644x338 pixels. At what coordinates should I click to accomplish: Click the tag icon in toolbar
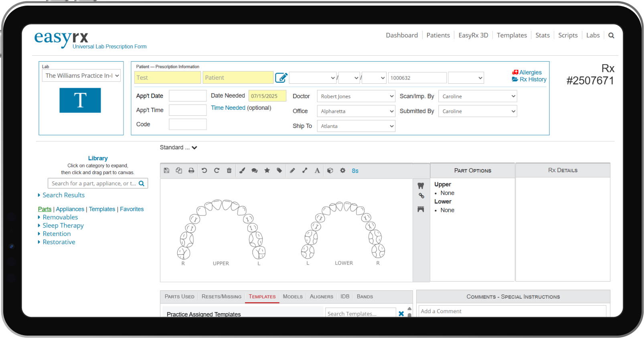pyautogui.click(x=279, y=171)
